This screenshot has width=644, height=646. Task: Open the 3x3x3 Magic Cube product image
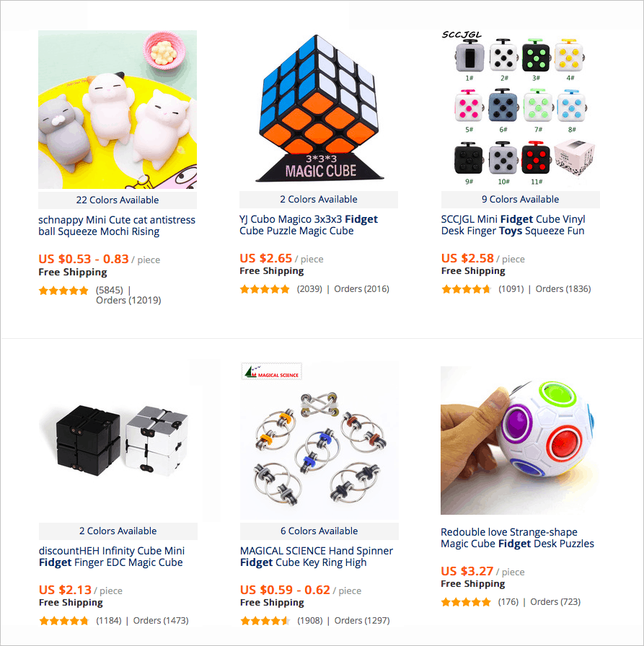(319, 109)
